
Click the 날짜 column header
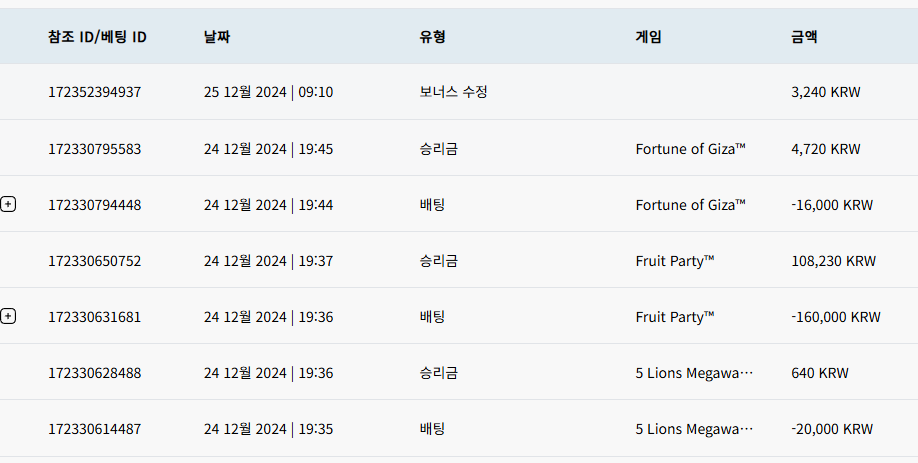(217, 37)
